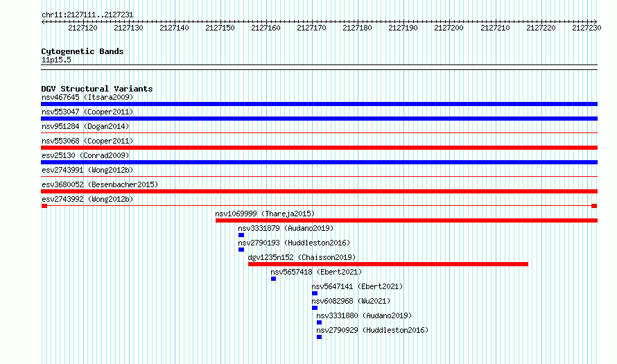This screenshot has height=364, width=617.
Task: Click left red end block of esv2743992
Action: pos(44,206)
